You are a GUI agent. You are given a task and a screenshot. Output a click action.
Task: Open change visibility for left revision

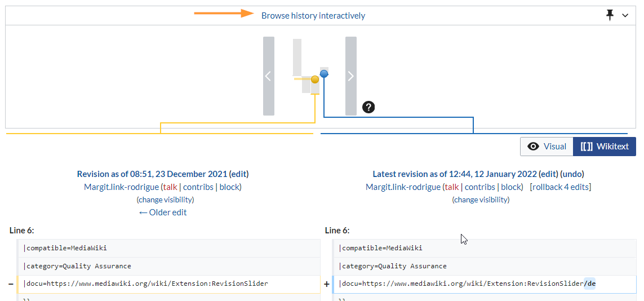tap(165, 200)
